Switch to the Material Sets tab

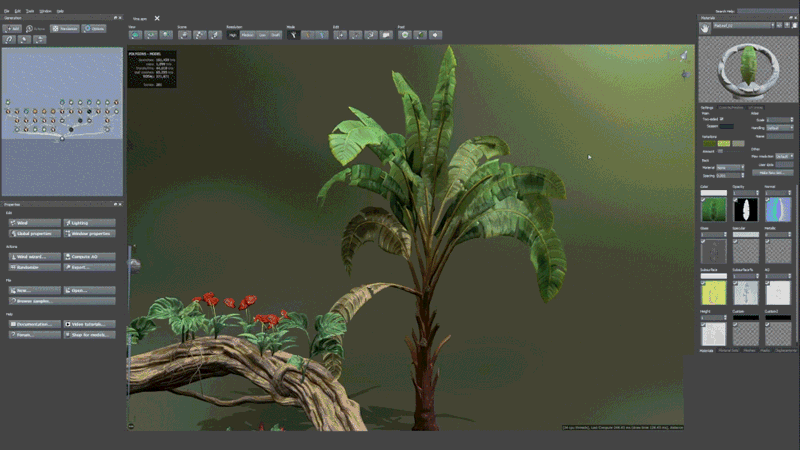[728, 351]
